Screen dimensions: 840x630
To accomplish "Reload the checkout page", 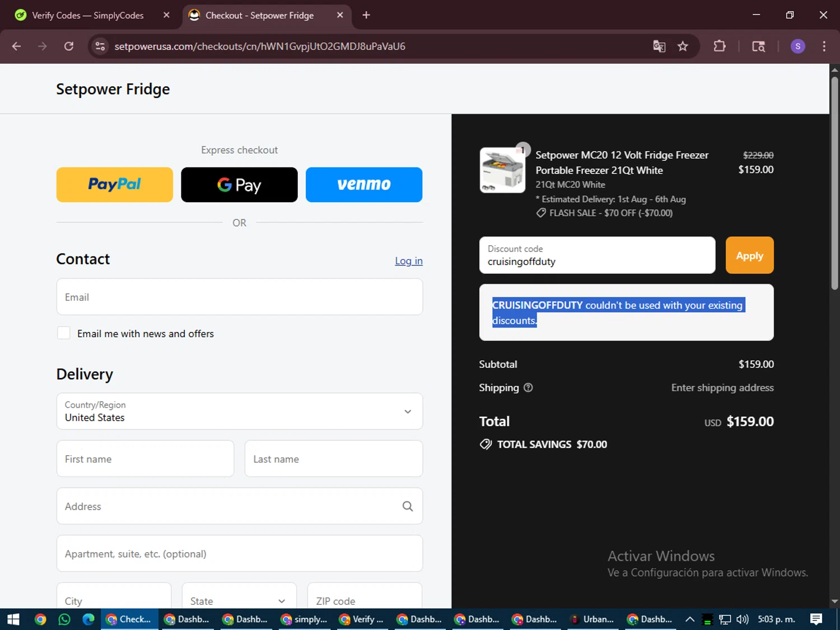I will click(x=69, y=46).
